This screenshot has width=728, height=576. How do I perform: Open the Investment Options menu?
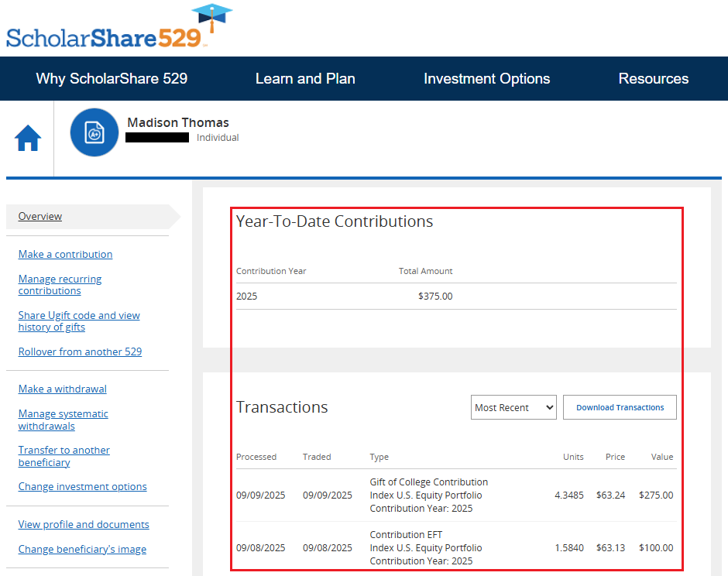pos(486,78)
